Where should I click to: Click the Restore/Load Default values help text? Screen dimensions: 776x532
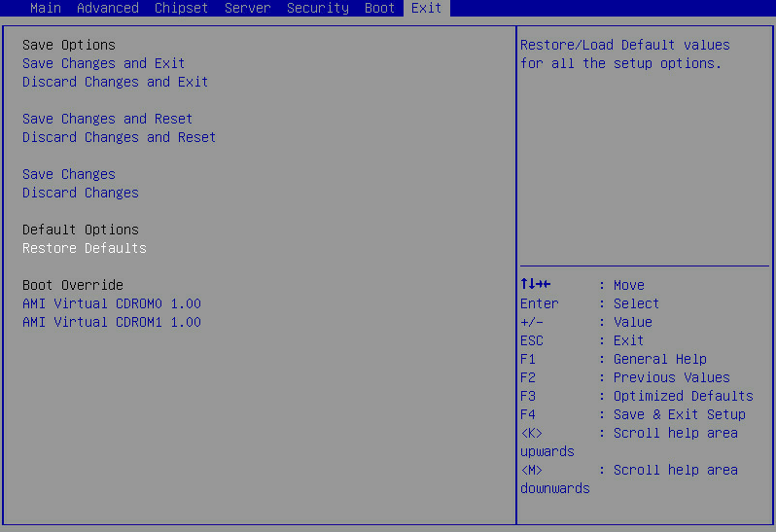pyautogui.click(x=624, y=53)
